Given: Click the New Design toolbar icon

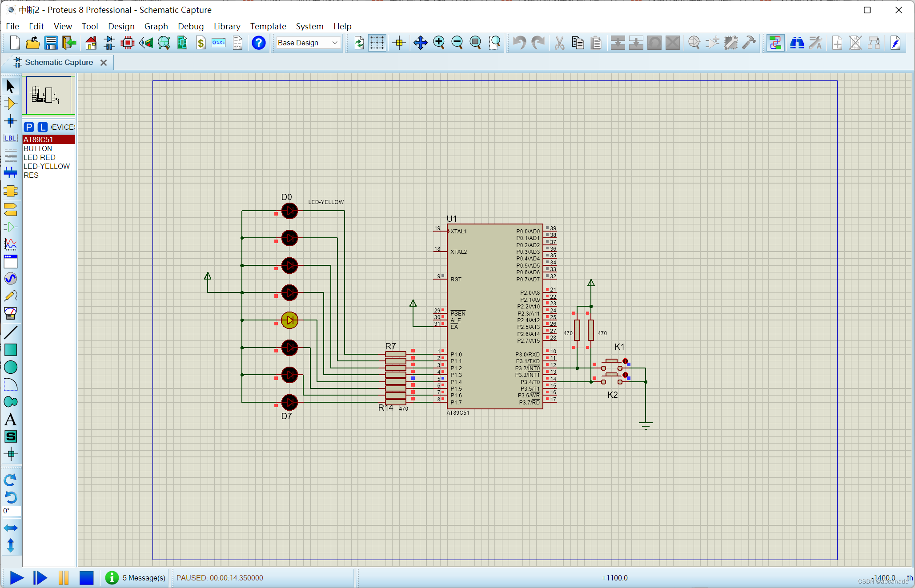Looking at the screenshot, I should 15,43.
